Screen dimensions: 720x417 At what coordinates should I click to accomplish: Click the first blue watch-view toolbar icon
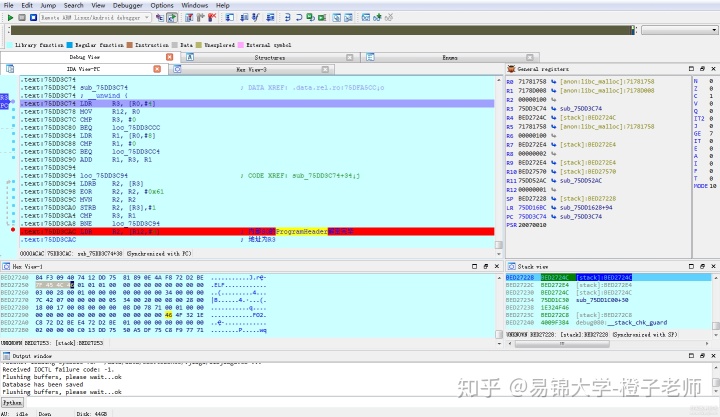(337, 17)
